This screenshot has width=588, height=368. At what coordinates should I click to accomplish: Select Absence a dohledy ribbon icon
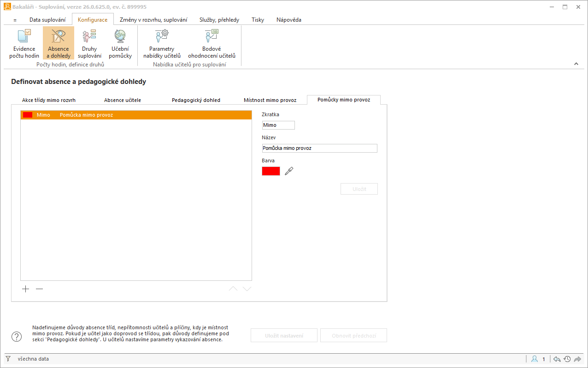pos(59,43)
